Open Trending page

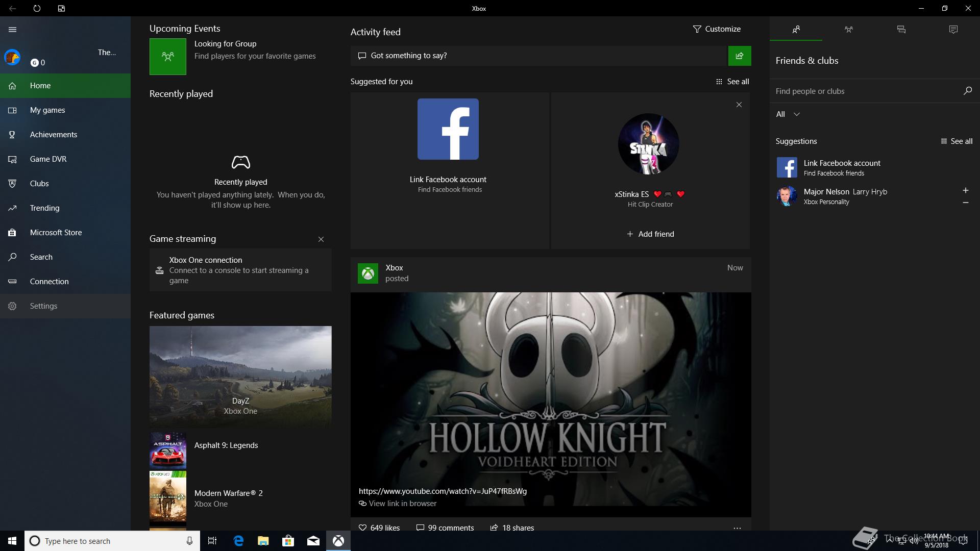tap(65, 208)
